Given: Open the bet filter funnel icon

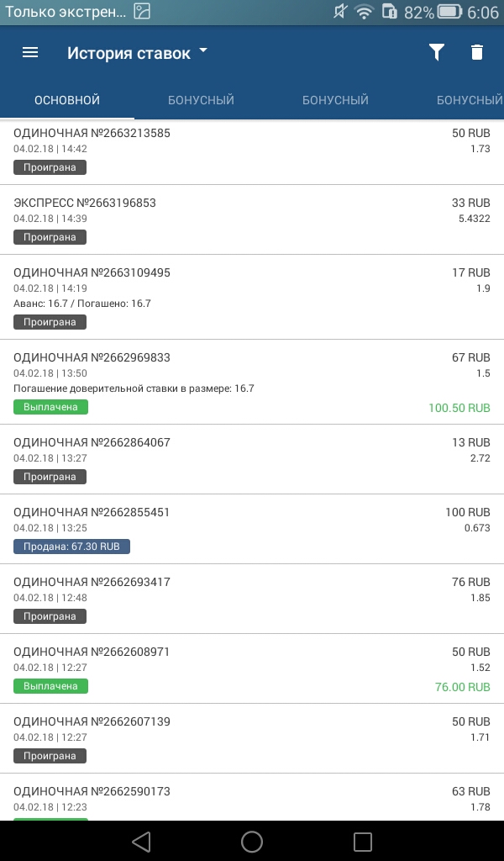Looking at the screenshot, I should 436,52.
